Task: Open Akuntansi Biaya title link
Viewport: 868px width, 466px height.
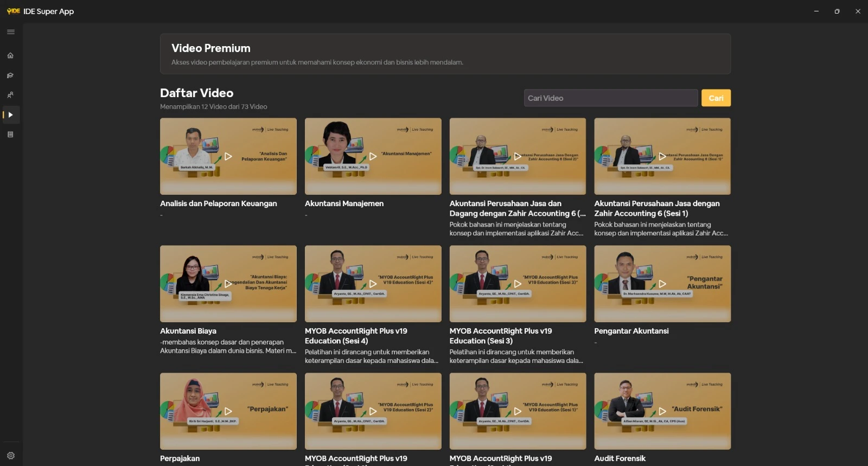Action: (188, 331)
